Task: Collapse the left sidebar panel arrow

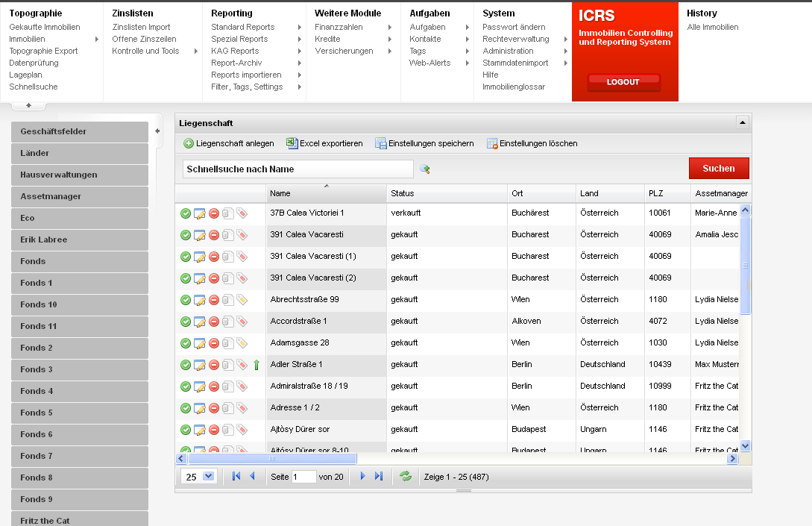Action: coord(157,131)
